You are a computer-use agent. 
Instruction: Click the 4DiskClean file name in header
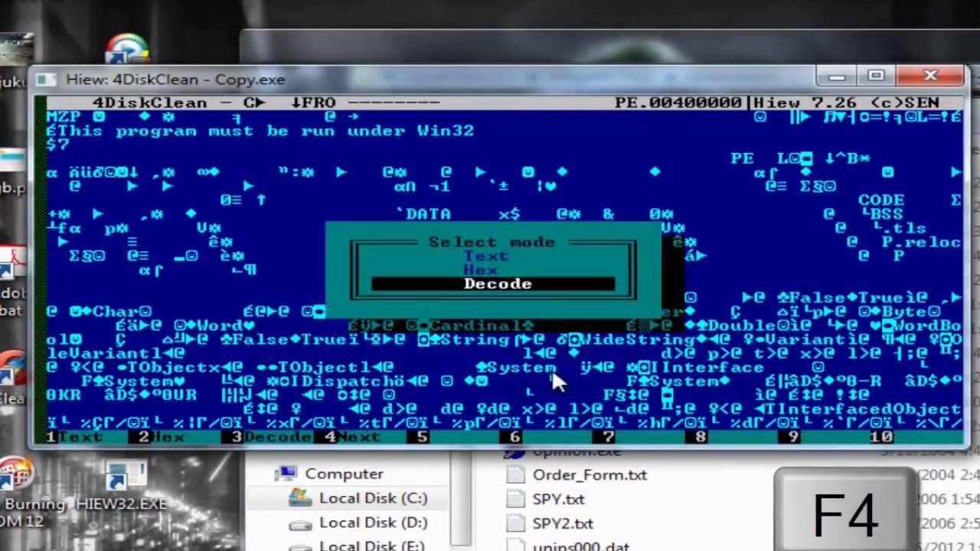pyautogui.click(x=150, y=103)
